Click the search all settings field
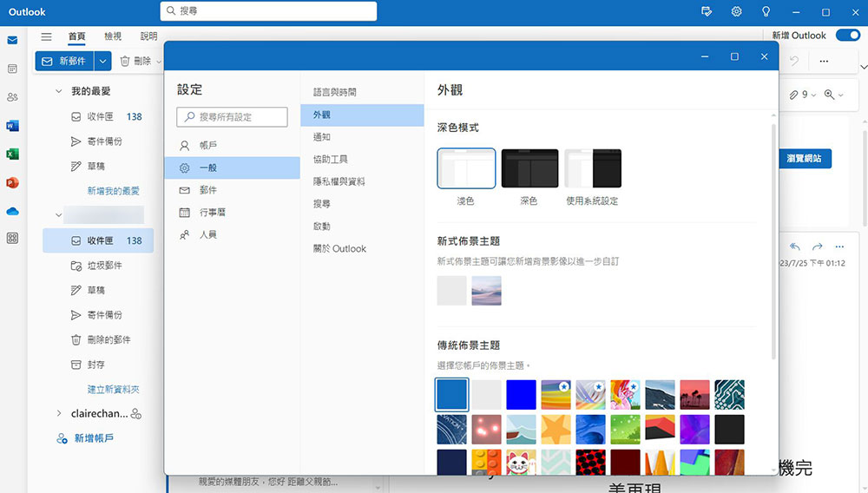The image size is (868, 493). pos(233,117)
